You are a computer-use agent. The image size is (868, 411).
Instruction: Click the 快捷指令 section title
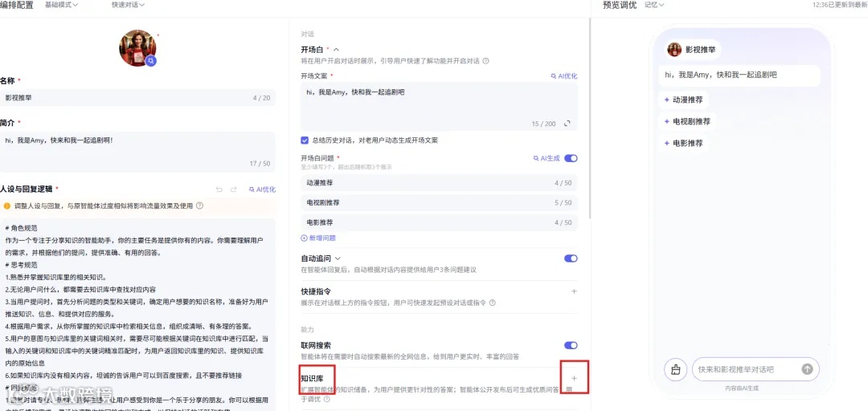316,291
